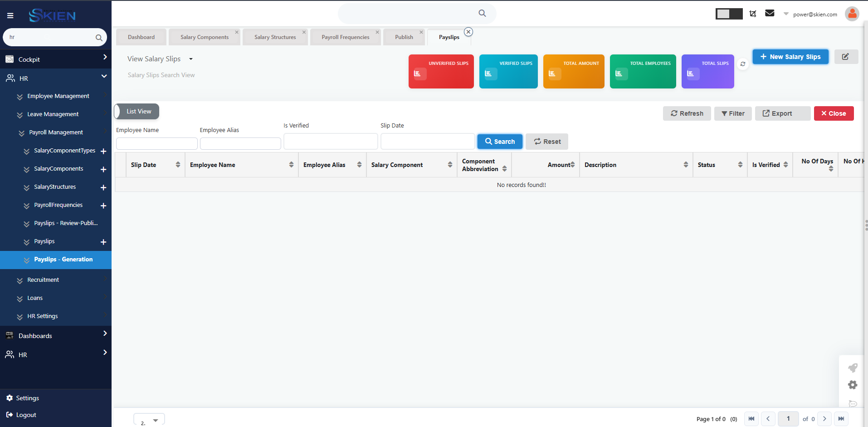Click the edit icon next to New Salary Slips
This screenshot has height=427, width=868.
[x=846, y=56]
